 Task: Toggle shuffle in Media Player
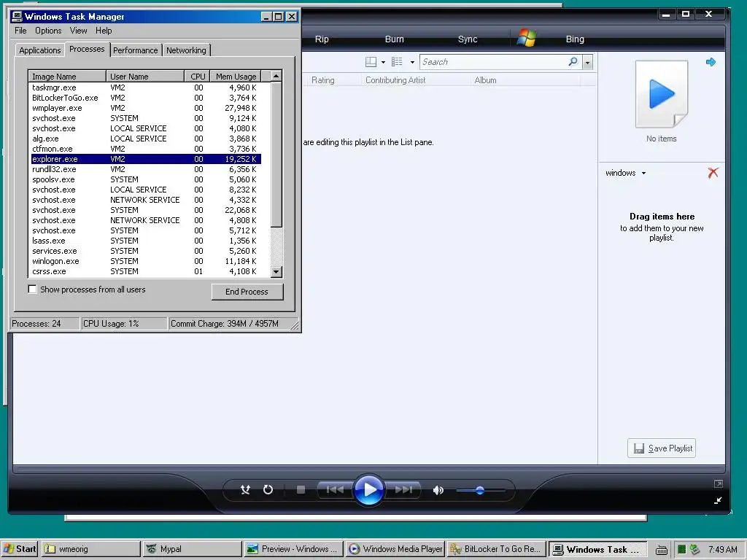[245, 489]
